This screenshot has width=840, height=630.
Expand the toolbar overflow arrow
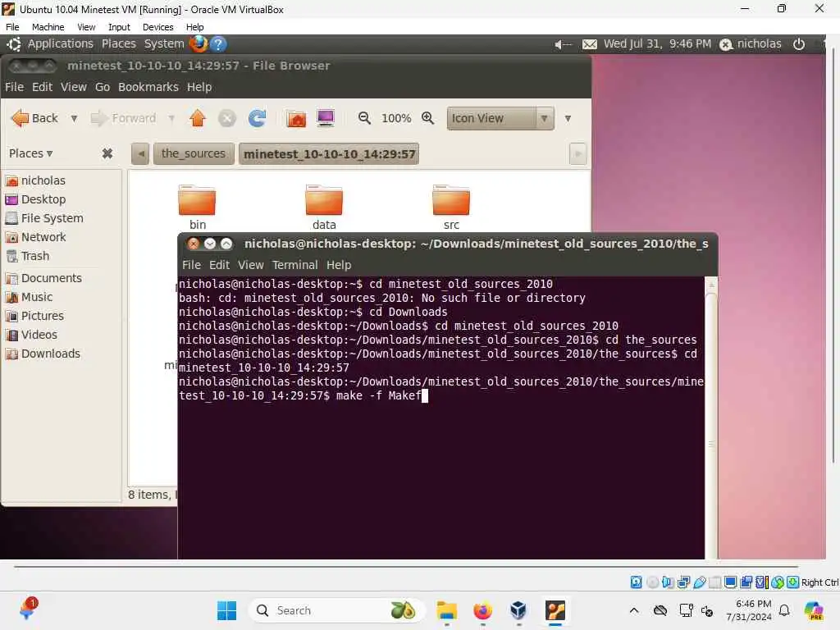(x=568, y=118)
